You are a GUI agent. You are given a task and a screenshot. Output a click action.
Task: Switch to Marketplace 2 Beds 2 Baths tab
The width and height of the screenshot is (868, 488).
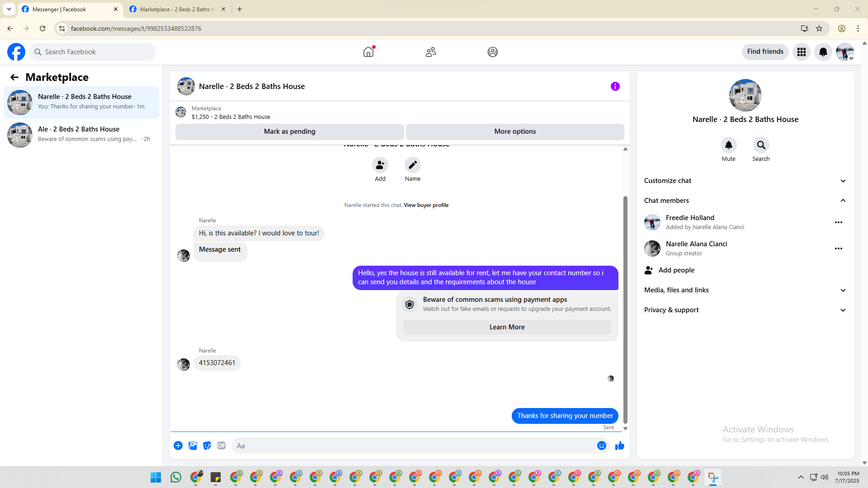[x=177, y=9]
